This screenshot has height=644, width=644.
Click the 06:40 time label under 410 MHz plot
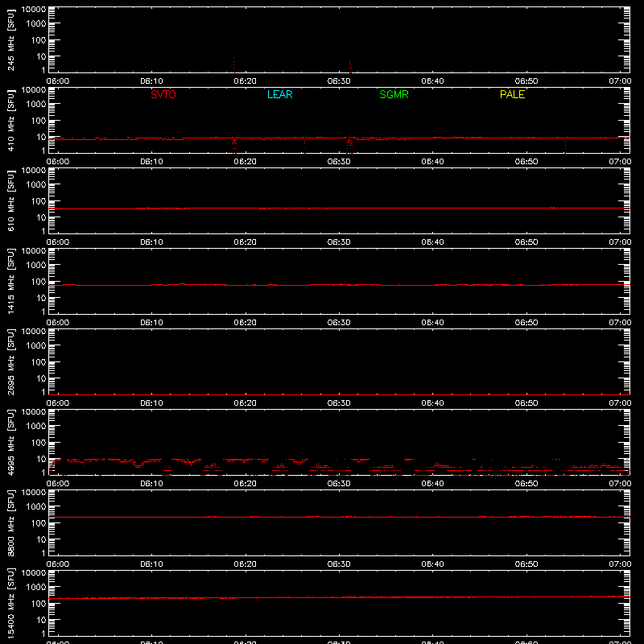432,162
